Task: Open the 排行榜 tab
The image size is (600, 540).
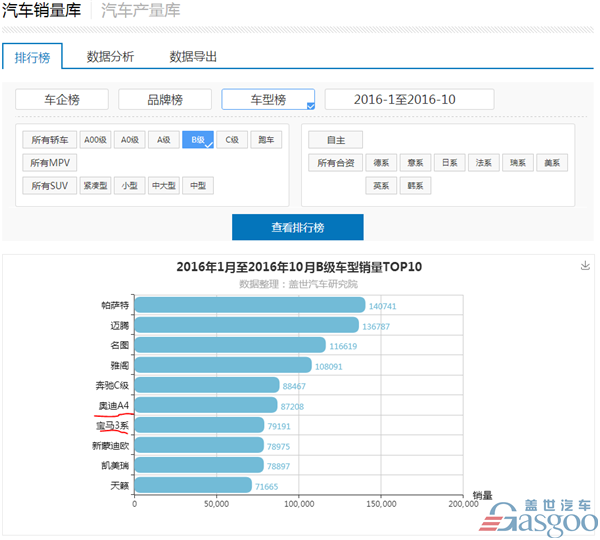Action: tap(32, 57)
